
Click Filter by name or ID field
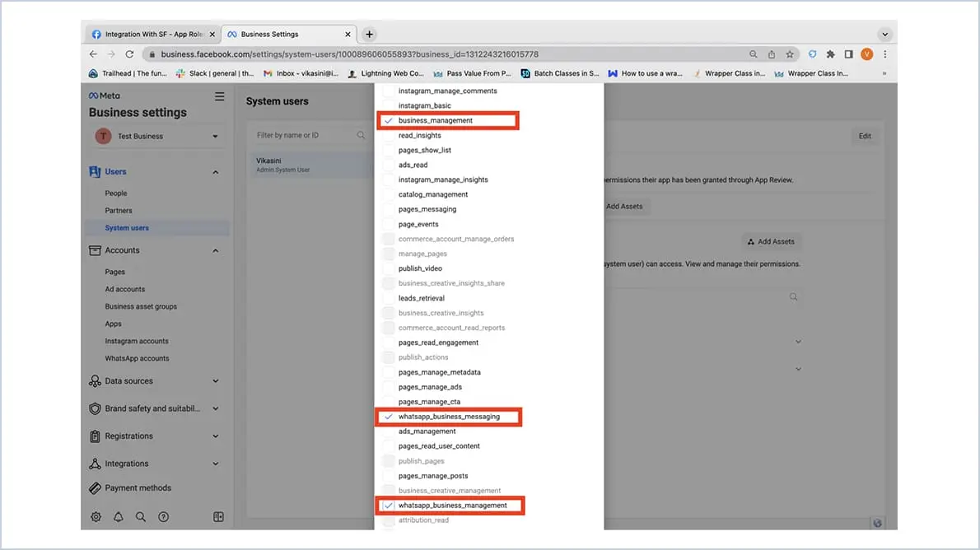point(310,135)
